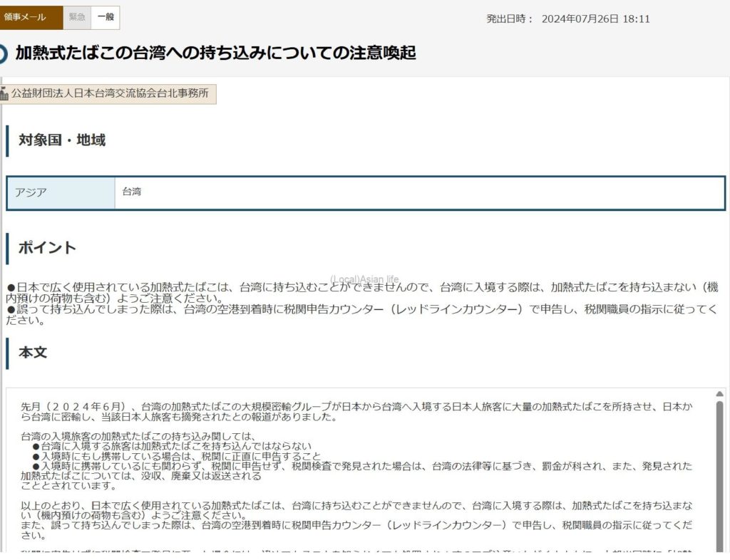This screenshot has height=560, width=730.
Task: Select the 一般 category label
Action: tap(106, 17)
